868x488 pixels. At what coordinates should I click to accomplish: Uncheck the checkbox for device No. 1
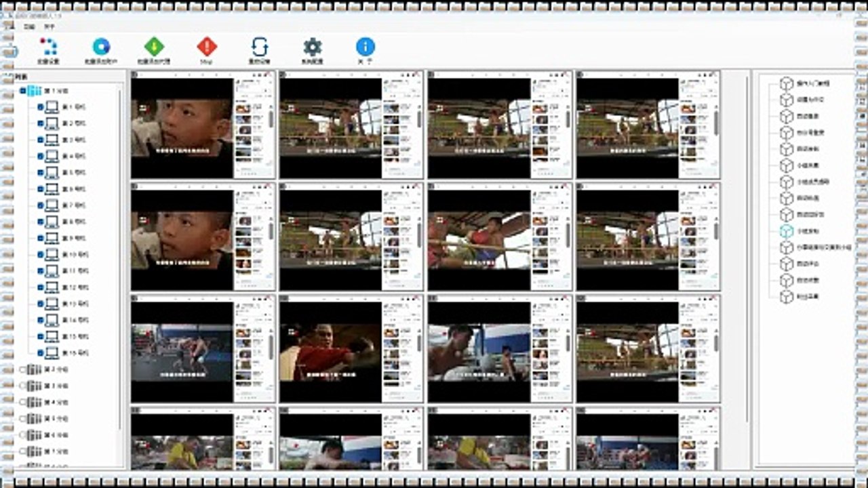click(x=41, y=107)
